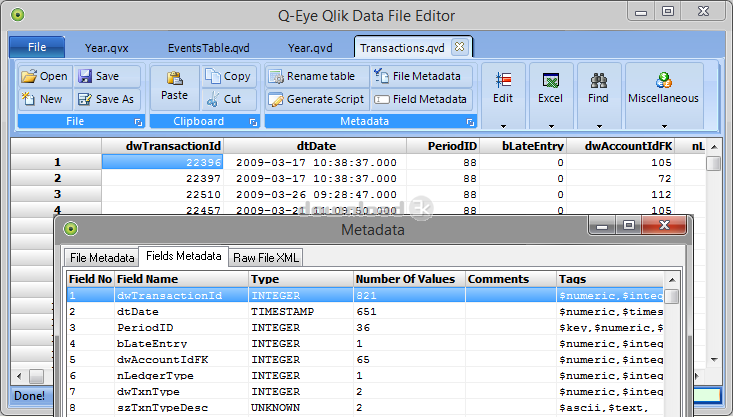Switch to the Year.qvx tab

click(107, 48)
